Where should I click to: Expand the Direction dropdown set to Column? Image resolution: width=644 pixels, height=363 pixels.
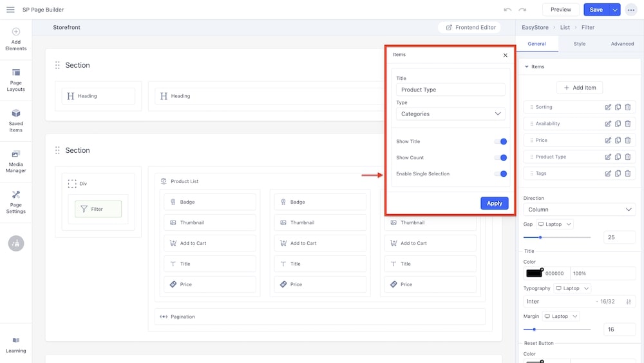(x=579, y=210)
